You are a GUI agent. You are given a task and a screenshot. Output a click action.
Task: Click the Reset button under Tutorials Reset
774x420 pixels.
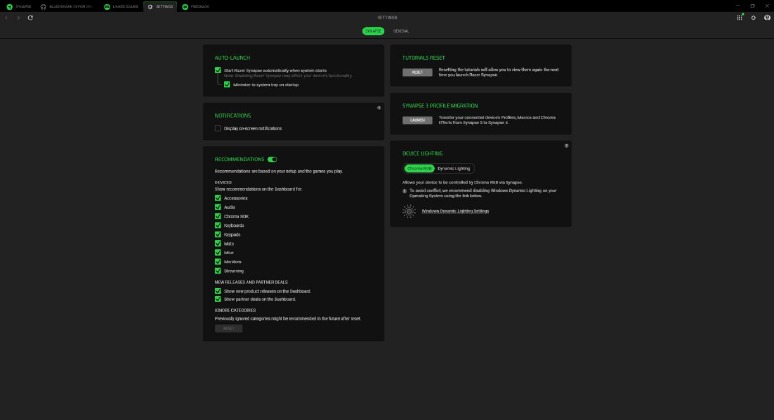tap(417, 73)
